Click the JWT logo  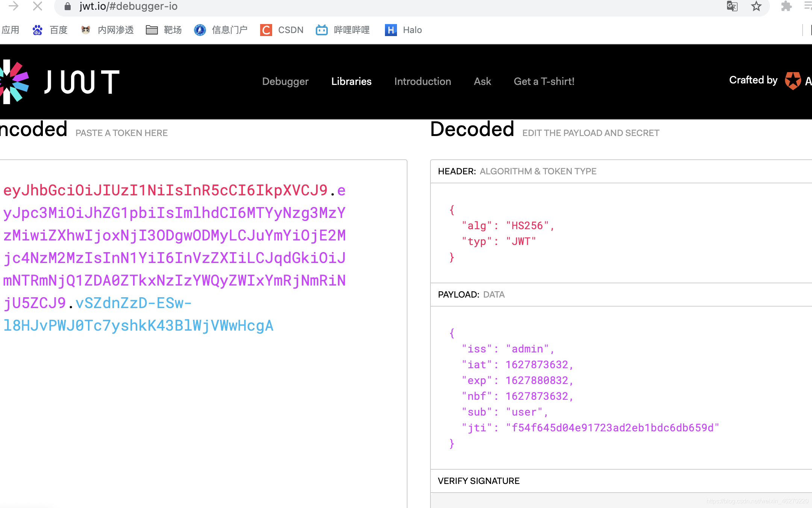pyautogui.click(x=60, y=82)
